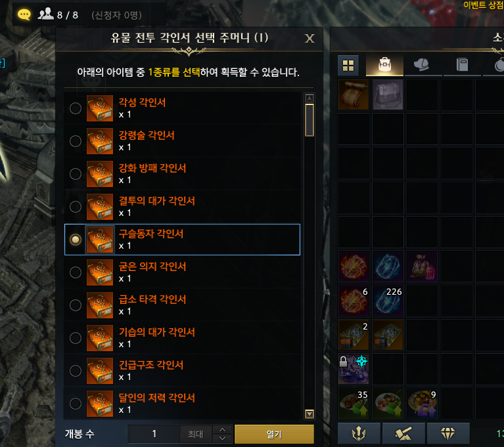This screenshot has height=447, width=504.
Task: Switch to the all-items grid tab
Action: 348,65
